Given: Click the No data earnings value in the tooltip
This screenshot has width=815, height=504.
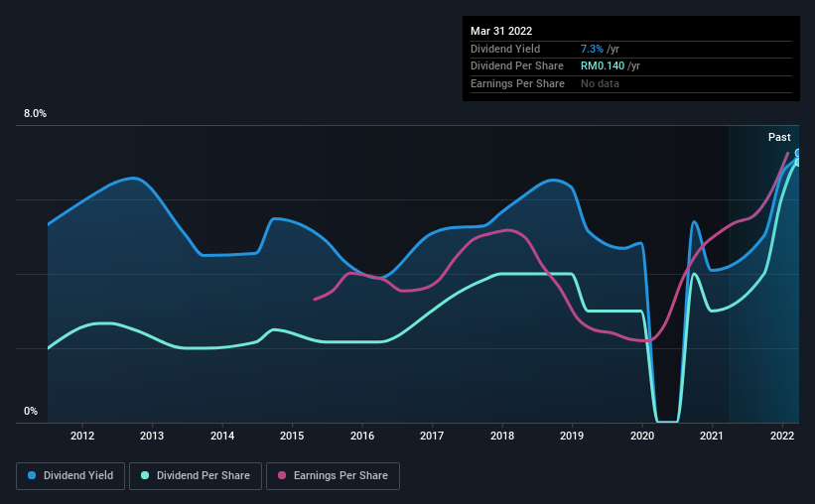Looking at the screenshot, I should tap(600, 83).
